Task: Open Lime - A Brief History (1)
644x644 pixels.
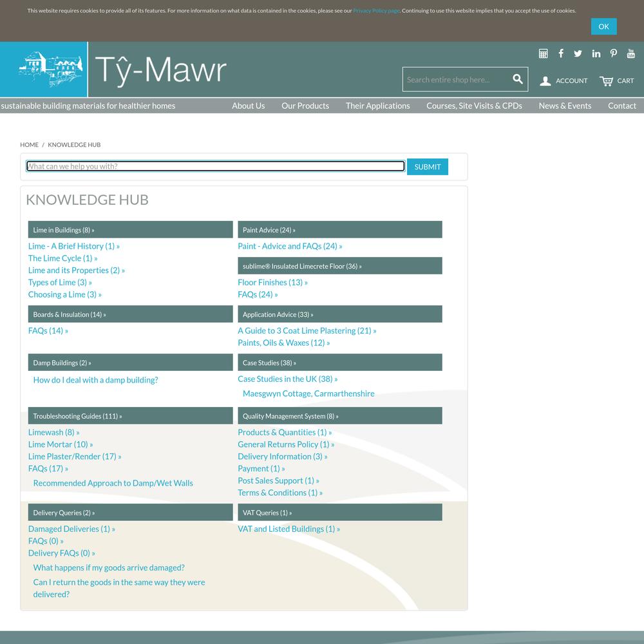Action: coord(73,246)
